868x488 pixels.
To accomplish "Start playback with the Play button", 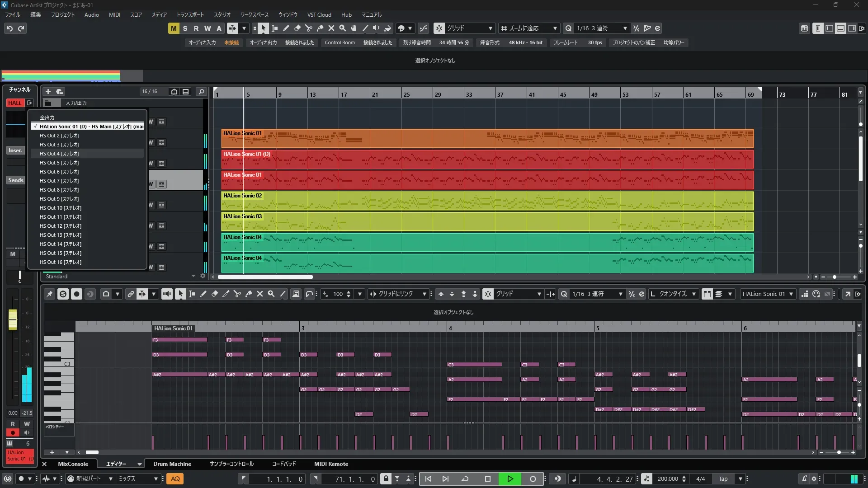I will point(510,479).
